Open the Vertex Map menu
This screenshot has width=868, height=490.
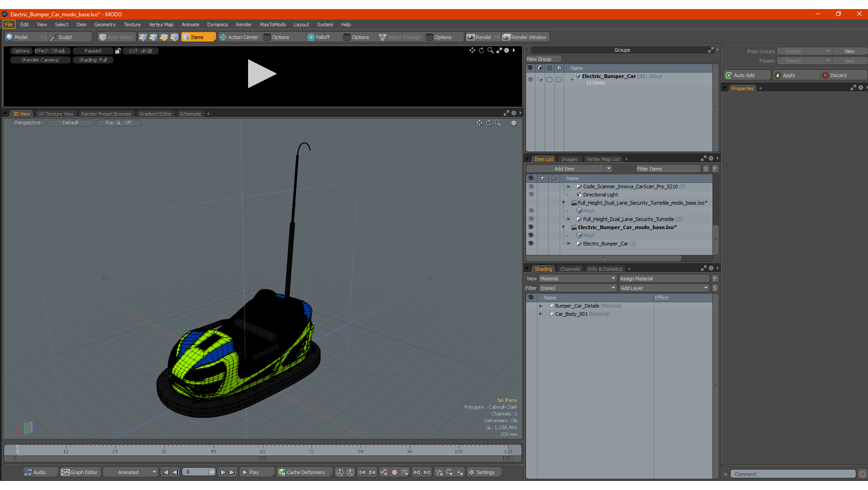[x=161, y=24]
